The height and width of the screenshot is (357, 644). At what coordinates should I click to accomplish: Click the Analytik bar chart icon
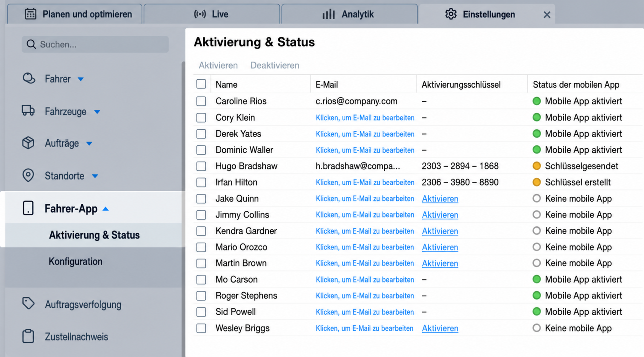coord(328,14)
